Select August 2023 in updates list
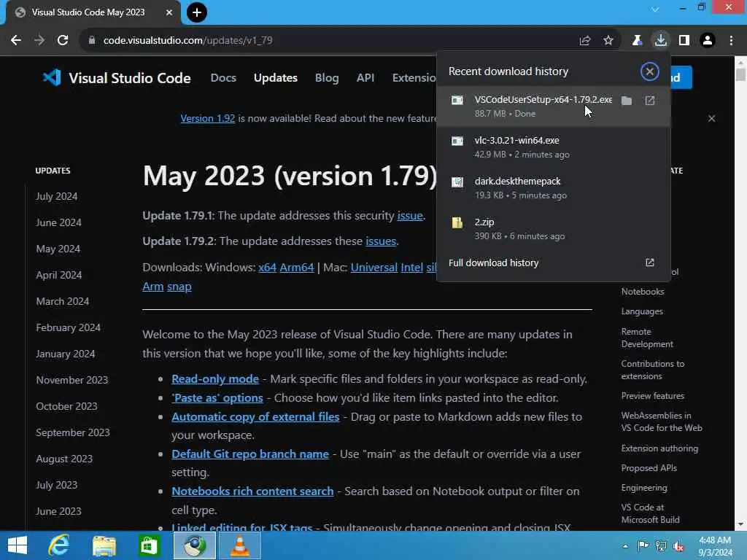 point(64,459)
